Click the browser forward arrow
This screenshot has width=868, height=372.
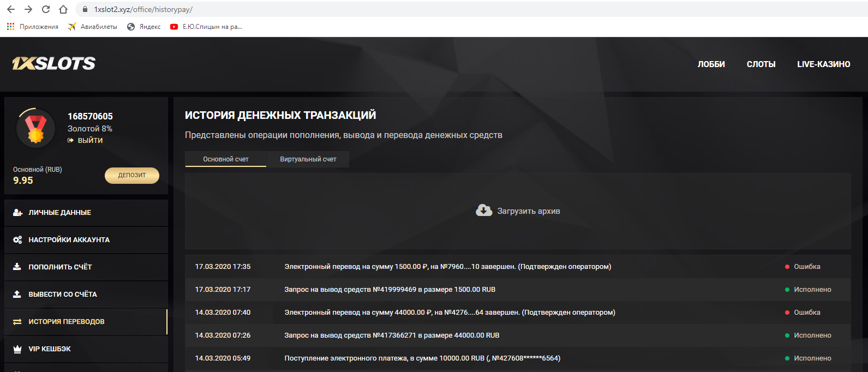(x=28, y=9)
